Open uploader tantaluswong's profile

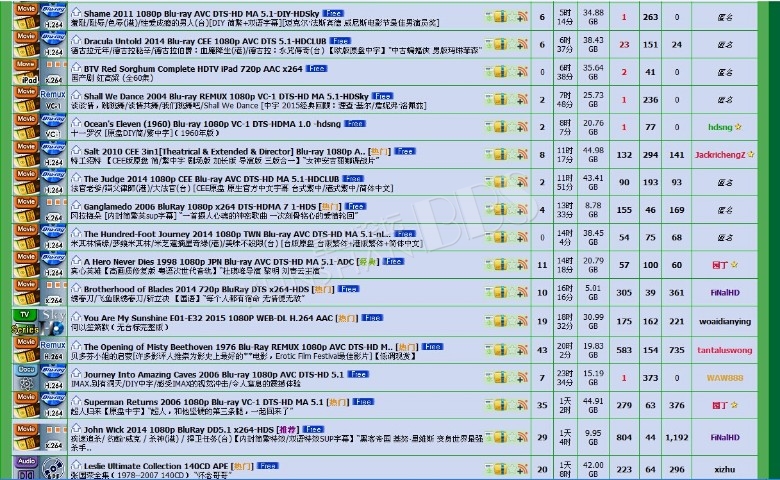pos(724,350)
